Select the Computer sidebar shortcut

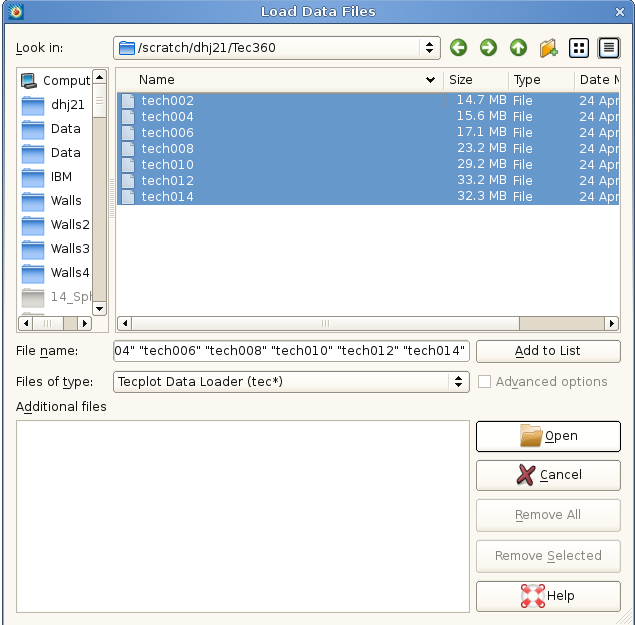57,80
